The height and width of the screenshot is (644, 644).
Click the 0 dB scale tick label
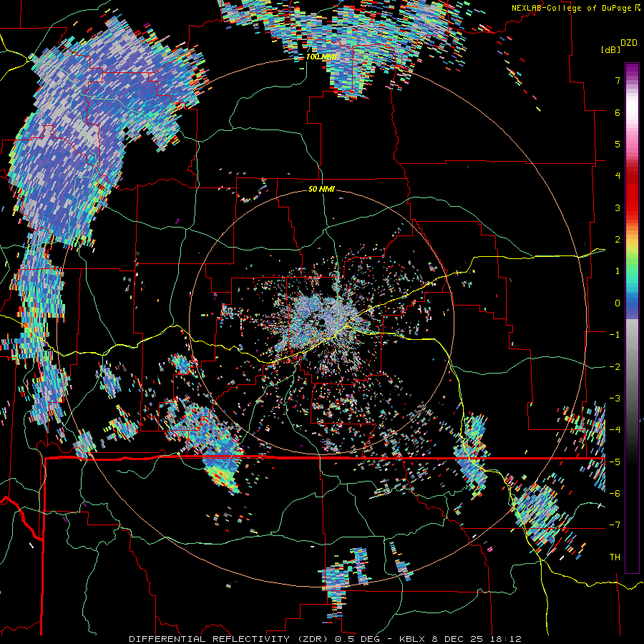(x=618, y=303)
